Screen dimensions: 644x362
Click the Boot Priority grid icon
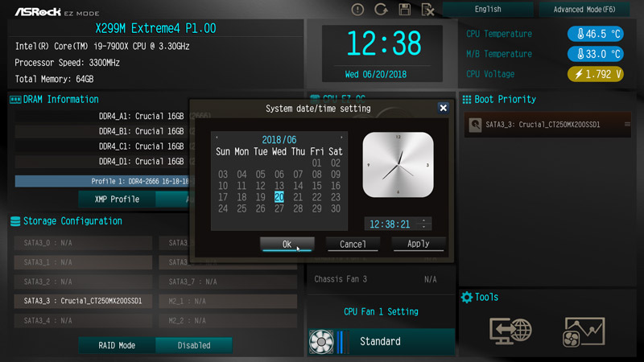[x=467, y=99]
